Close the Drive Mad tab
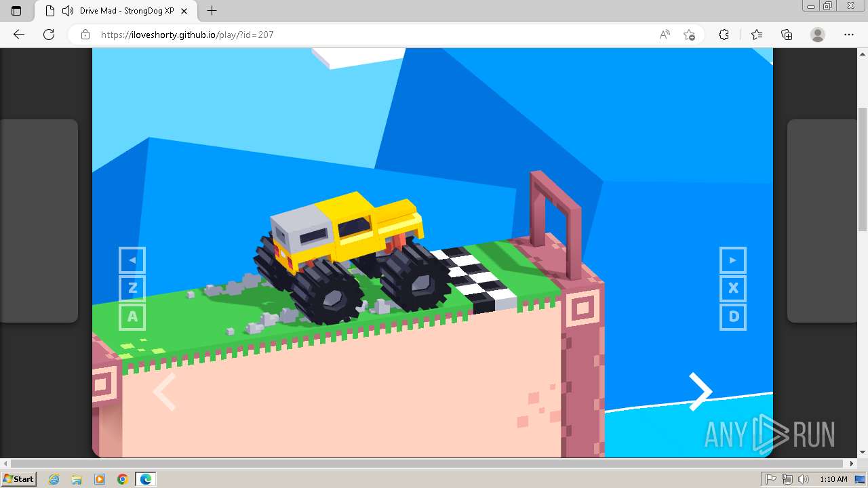 [184, 11]
